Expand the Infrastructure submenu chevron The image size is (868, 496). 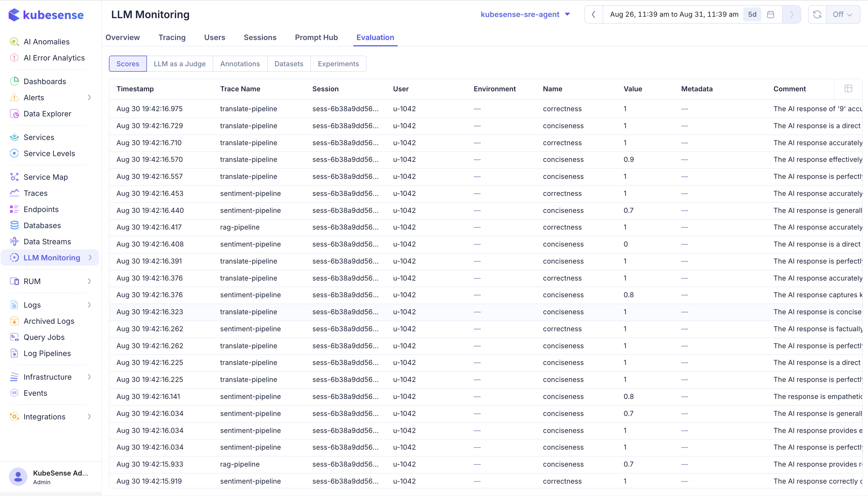coord(89,377)
